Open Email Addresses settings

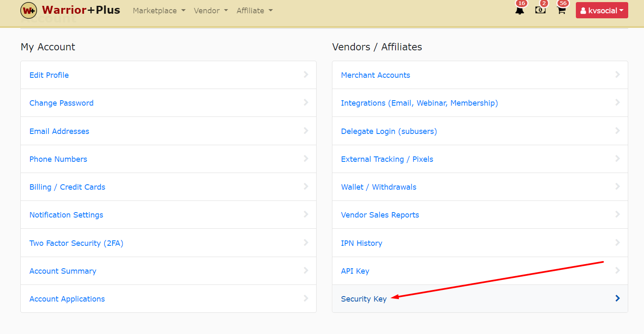pos(59,131)
